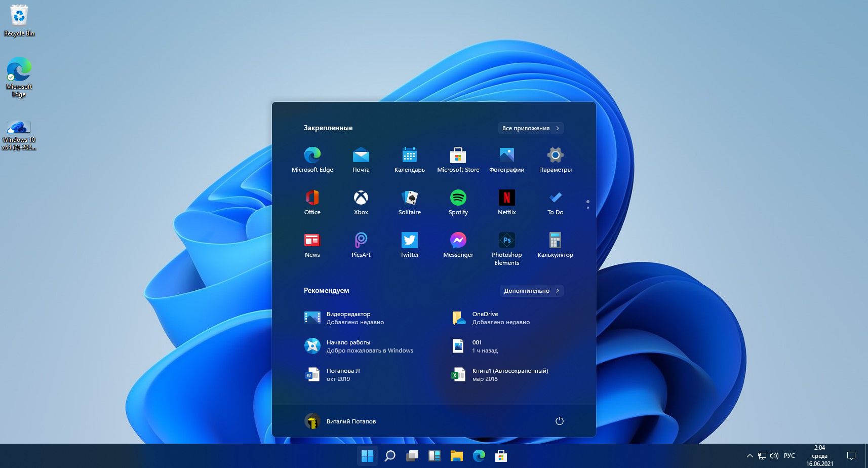Viewport: 868px width, 468px height.
Task: Open the network status tray icon
Action: (762, 456)
